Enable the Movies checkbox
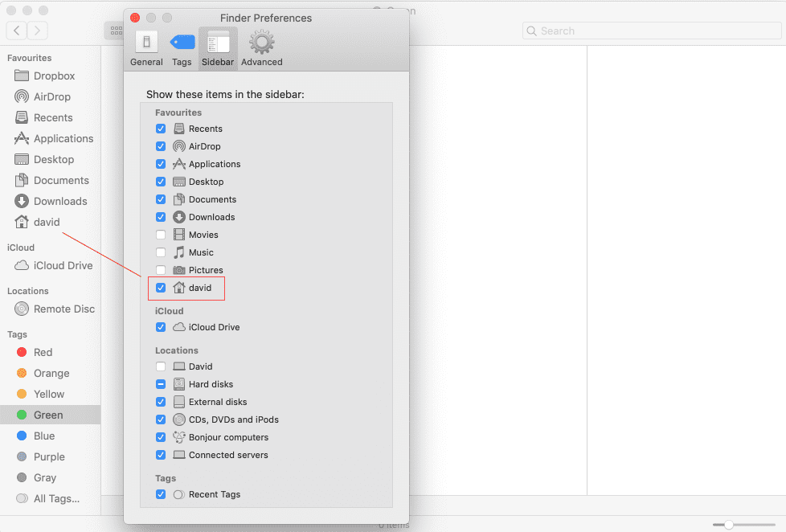786x532 pixels. coord(161,234)
